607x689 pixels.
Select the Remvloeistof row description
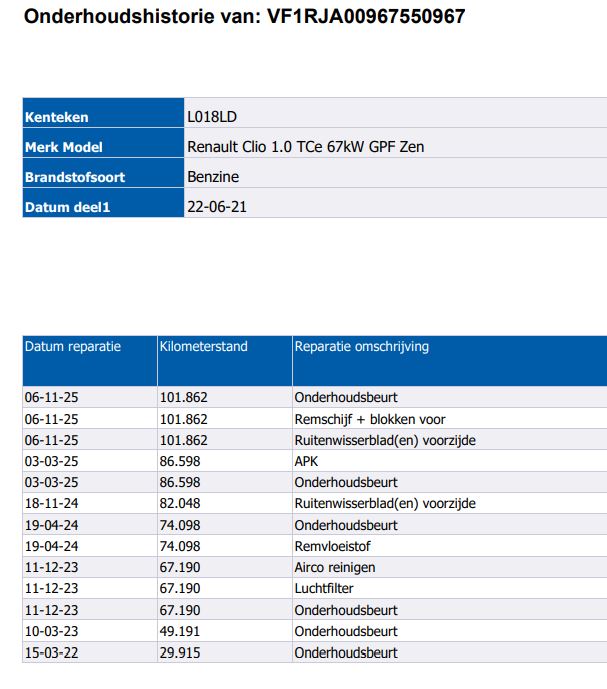(332, 546)
